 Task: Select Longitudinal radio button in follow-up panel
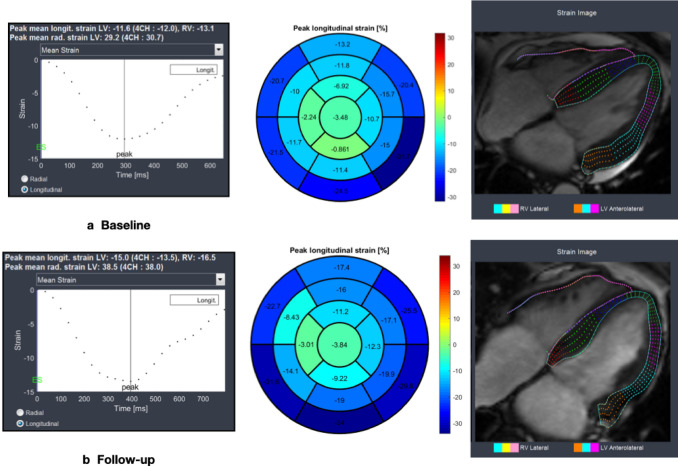point(20,423)
